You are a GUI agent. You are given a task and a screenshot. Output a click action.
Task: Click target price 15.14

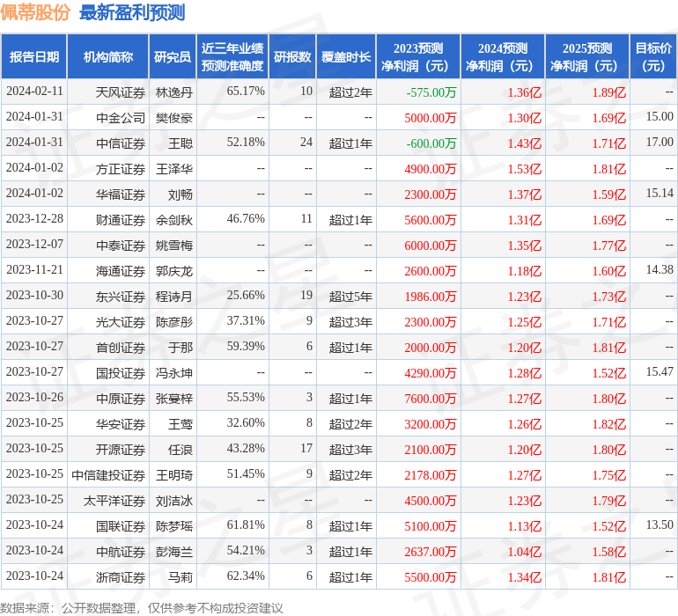pyautogui.click(x=660, y=194)
